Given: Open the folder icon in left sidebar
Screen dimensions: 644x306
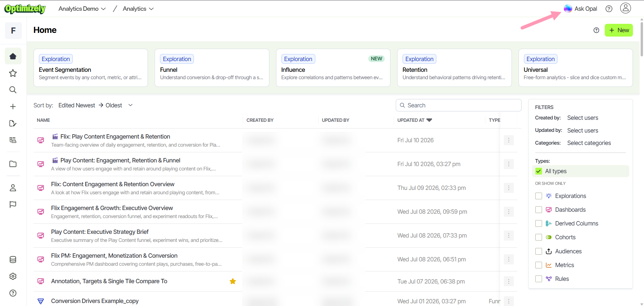Looking at the screenshot, I should pyautogui.click(x=13, y=164).
